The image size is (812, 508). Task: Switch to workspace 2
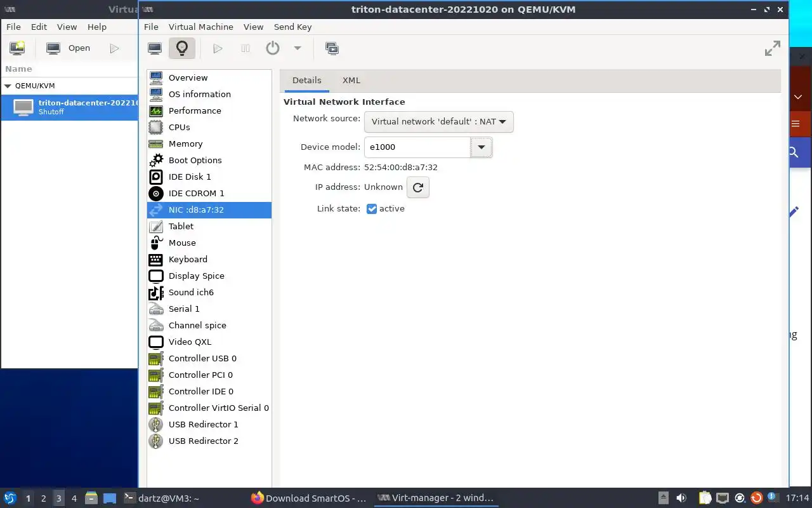point(43,498)
